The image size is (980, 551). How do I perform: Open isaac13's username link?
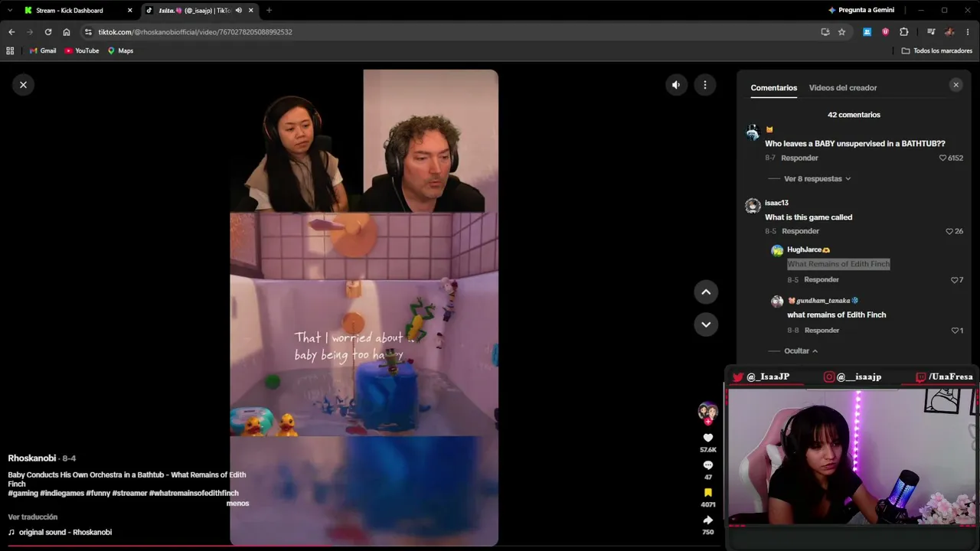(776, 203)
